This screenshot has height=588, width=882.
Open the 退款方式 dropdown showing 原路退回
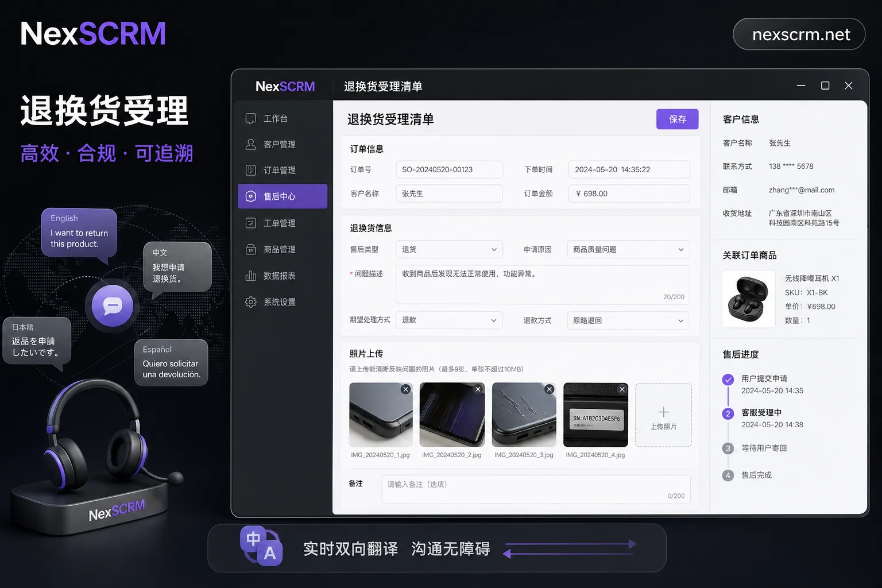pyautogui.click(x=628, y=320)
